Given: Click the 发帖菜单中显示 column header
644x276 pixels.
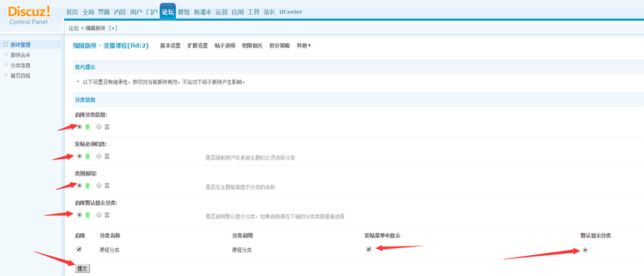Looking at the screenshot, I should point(382,236).
